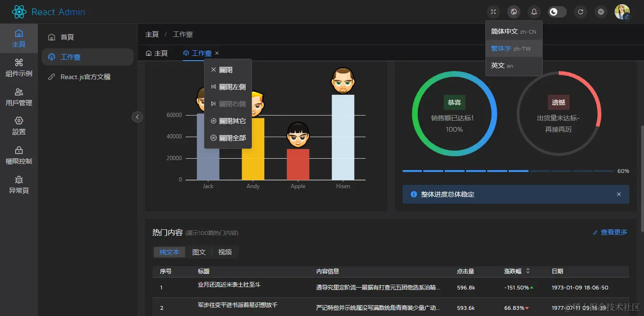Open settings via the header gear icon

tap(601, 11)
